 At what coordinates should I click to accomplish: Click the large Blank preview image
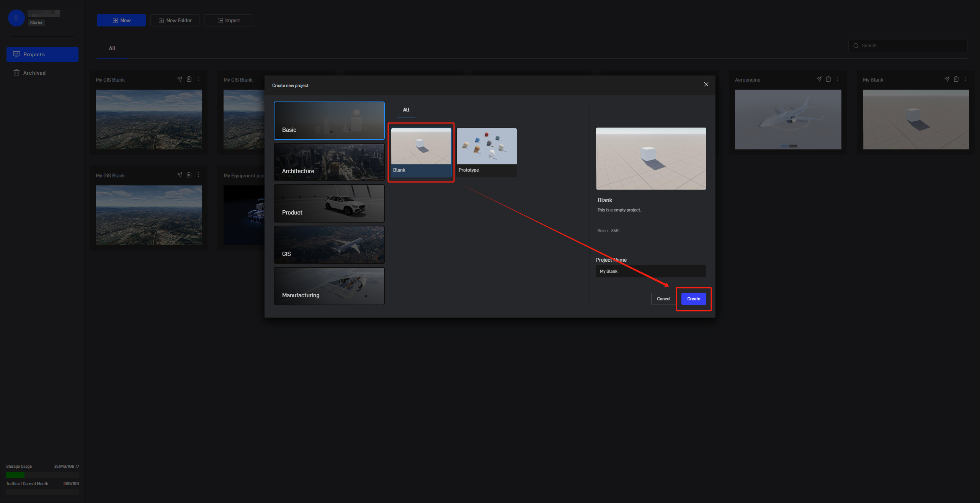point(651,159)
